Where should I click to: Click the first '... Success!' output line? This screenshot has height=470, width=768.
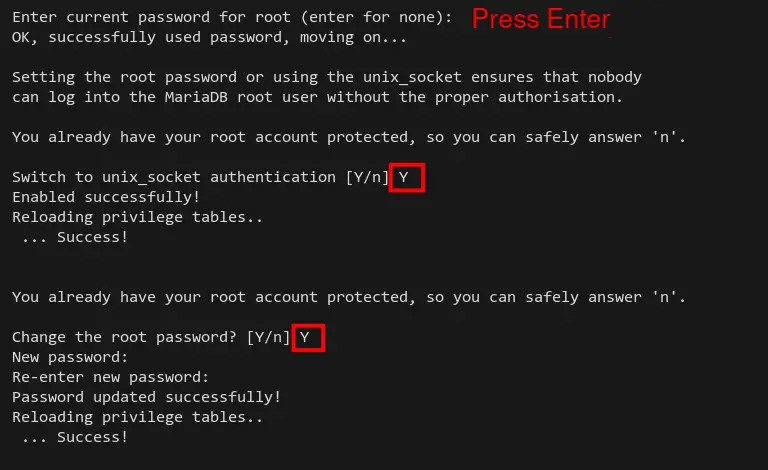coord(75,237)
